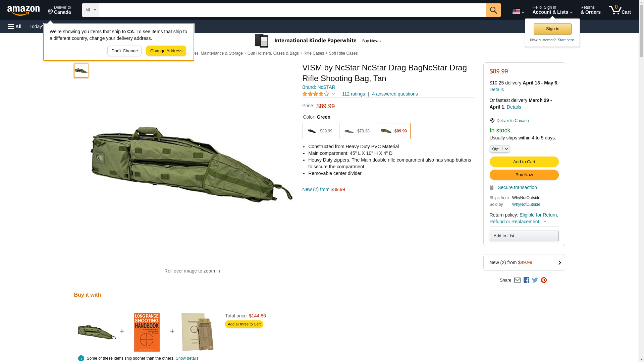Open the country flag language dropdown
This screenshot has width=644, height=362.
point(518,11)
